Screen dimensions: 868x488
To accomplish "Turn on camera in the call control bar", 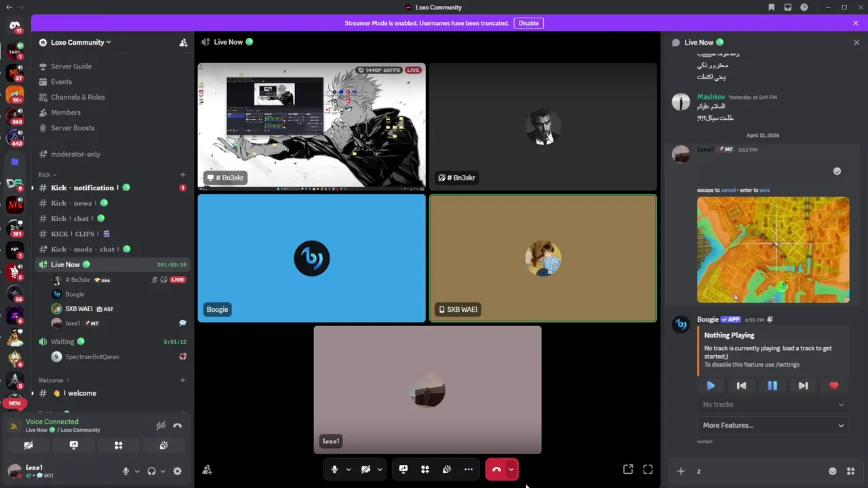I will click(x=366, y=469).
